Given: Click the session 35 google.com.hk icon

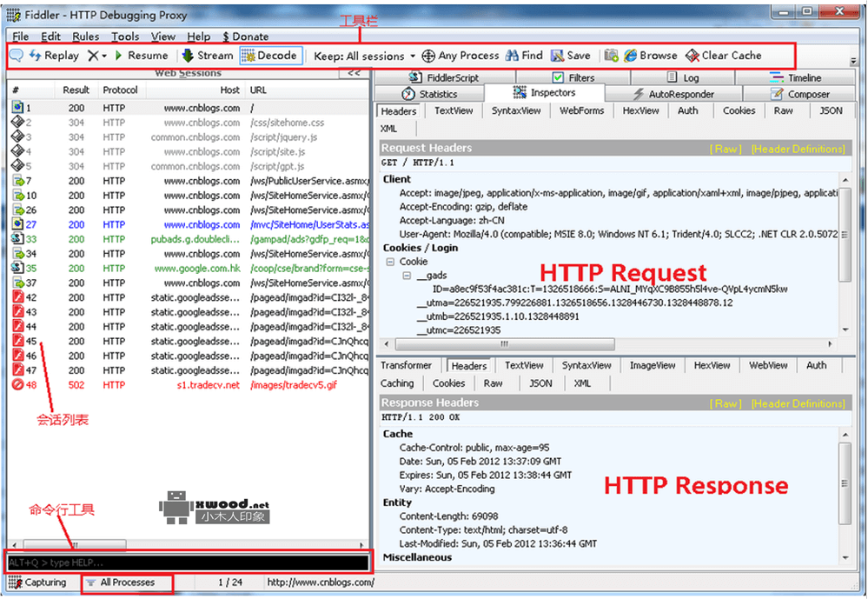Looking at the screenshot, I should (17, 268).
